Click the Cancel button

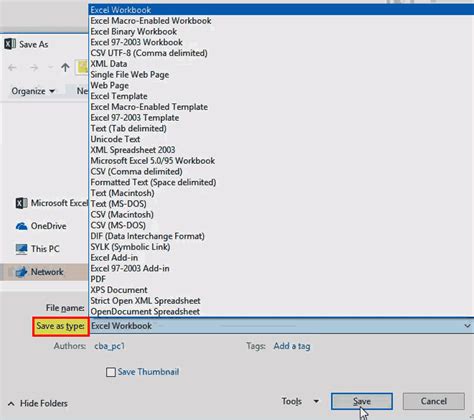click(434, 401)
